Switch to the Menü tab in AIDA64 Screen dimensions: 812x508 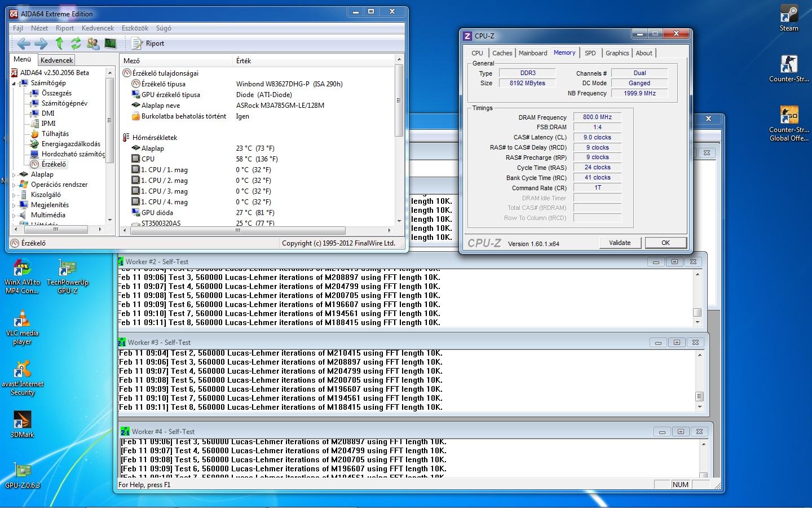(23, 59)
